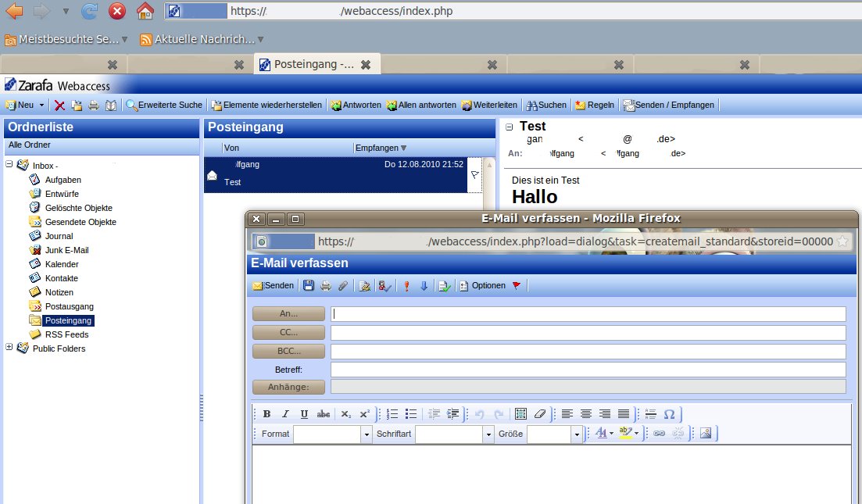Screen dimensions: 862x504
Task: Print the composed e-mail in the dialog
Action: pyautogui.click(x=326, y=286)
